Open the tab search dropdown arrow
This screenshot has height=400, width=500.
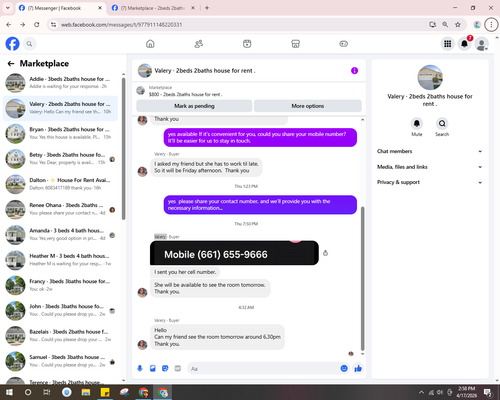(x=8, y=8)
